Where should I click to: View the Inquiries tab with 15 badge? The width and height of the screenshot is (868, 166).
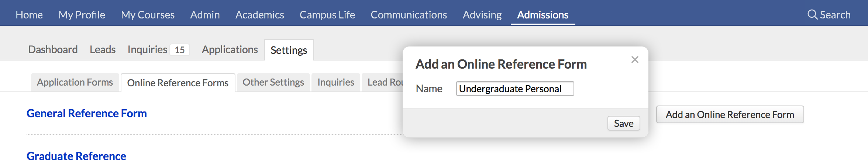(x=158, y=49)
